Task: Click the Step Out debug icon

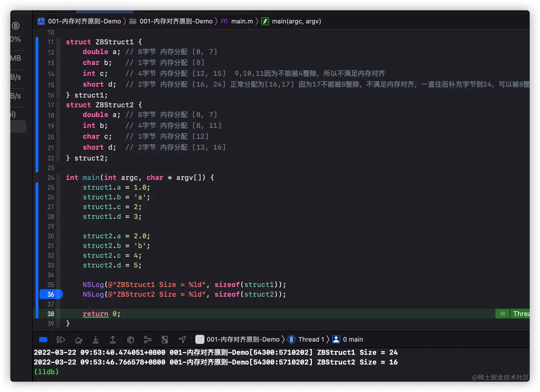Action: [113, 340]
